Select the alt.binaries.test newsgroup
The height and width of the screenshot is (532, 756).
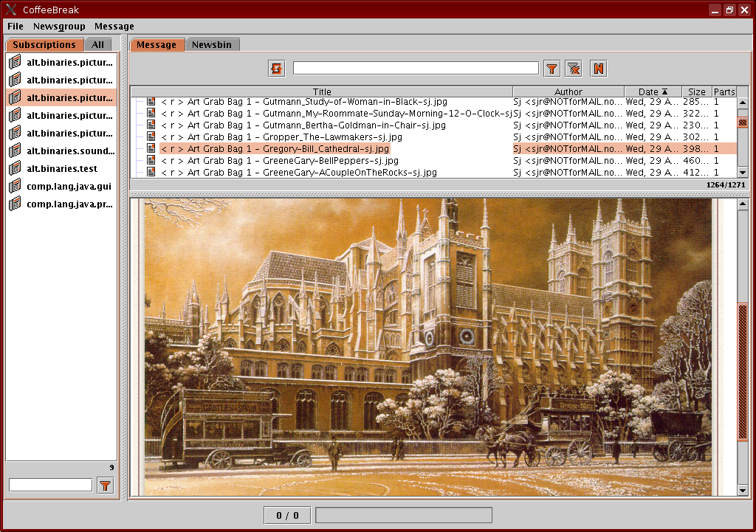pos(61,168)
